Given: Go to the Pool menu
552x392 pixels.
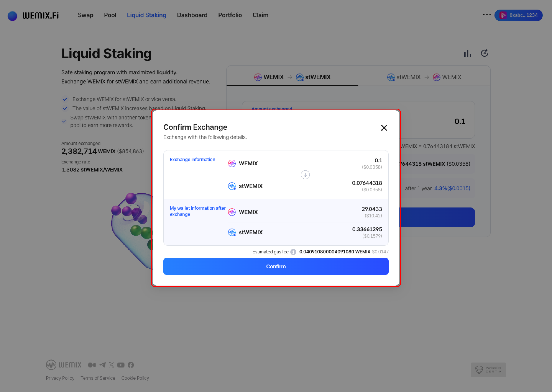Looking at the screenshot, I should pyautogui.click(x=110, y=15).
